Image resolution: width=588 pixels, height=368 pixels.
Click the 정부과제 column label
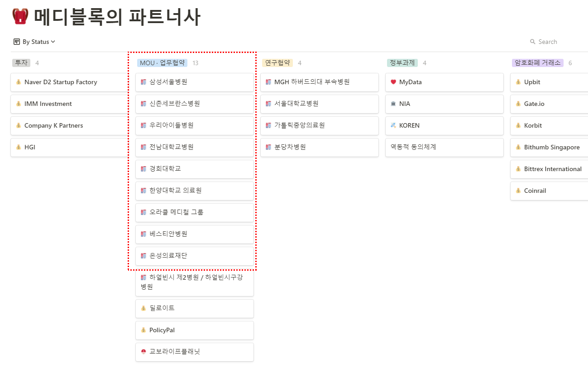coord(402,63)
